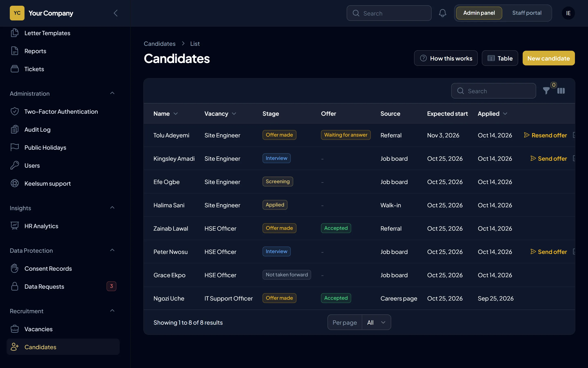This screenshot has width=588, height=368.
Task: Open Public Holidays page
Action: click(x=63, y=147)
